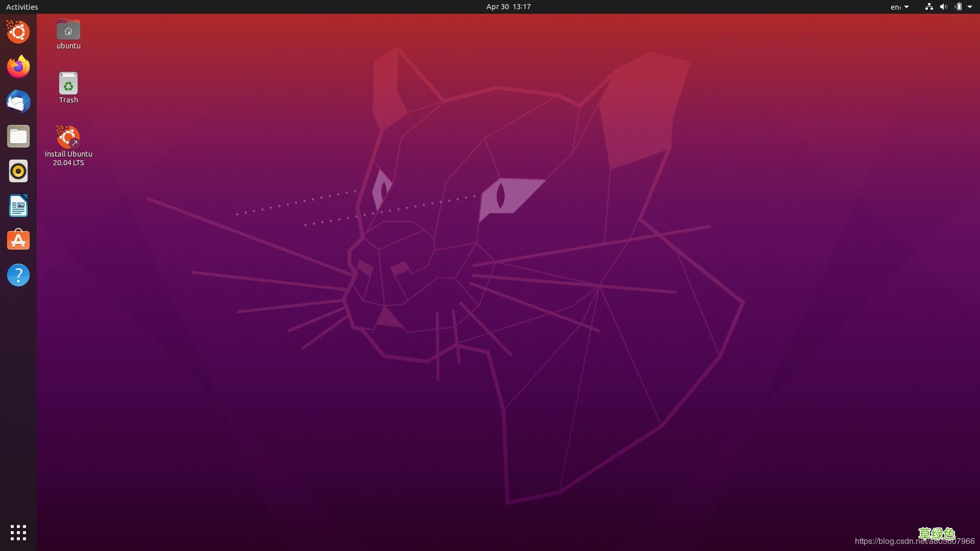
Task: Open the Files file manager
Action: click(18, 136)
